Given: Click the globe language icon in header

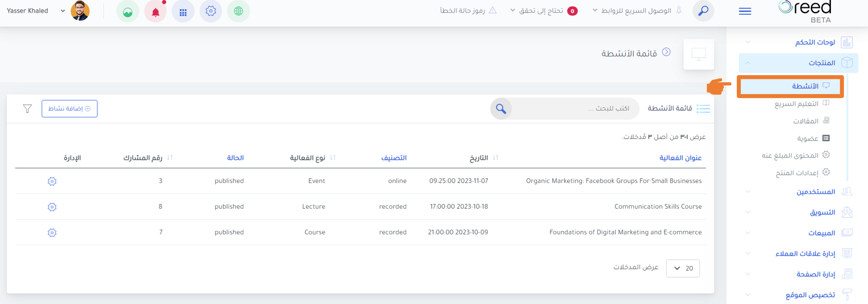Looking at the screenshot, I should [x=238, y=11].
